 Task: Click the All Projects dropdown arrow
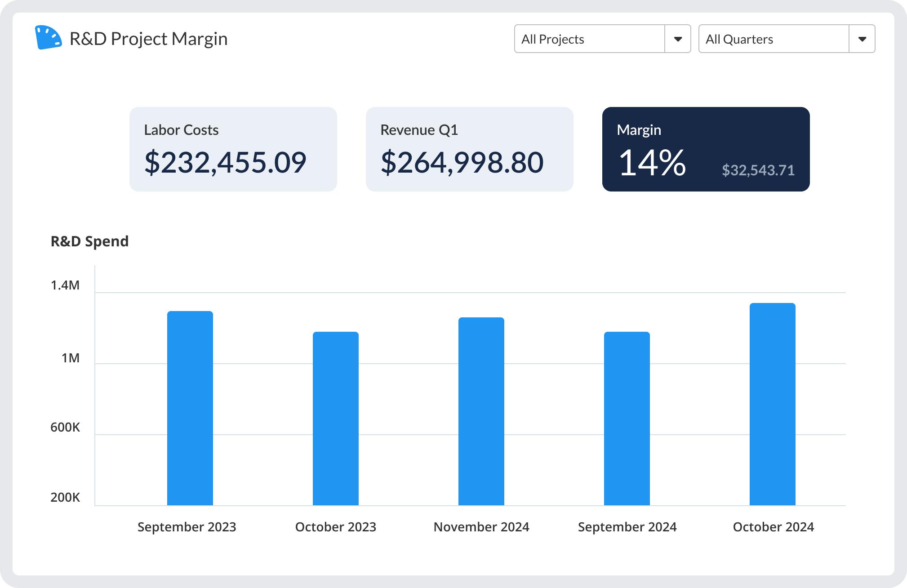click(678, 39)
